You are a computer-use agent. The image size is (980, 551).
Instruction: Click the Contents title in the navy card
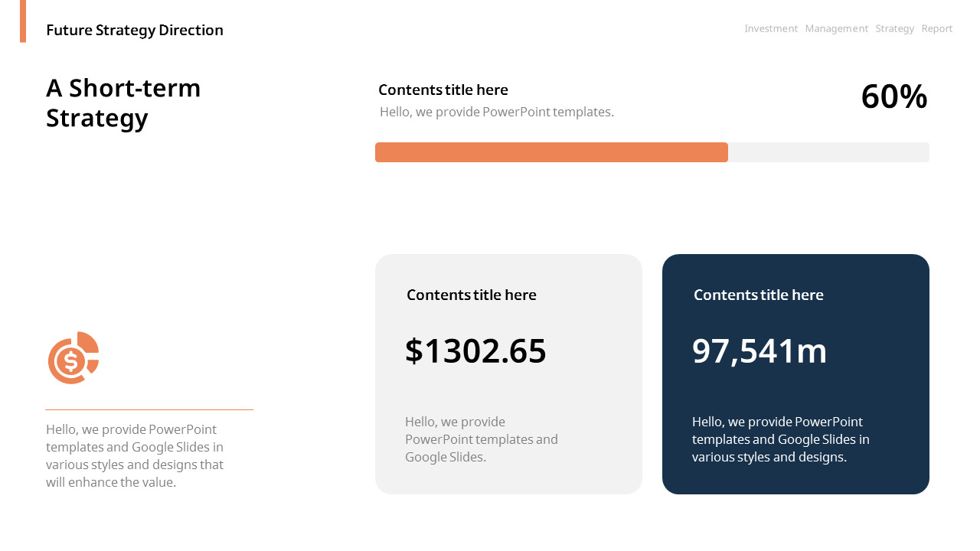[x=759, y=295]
